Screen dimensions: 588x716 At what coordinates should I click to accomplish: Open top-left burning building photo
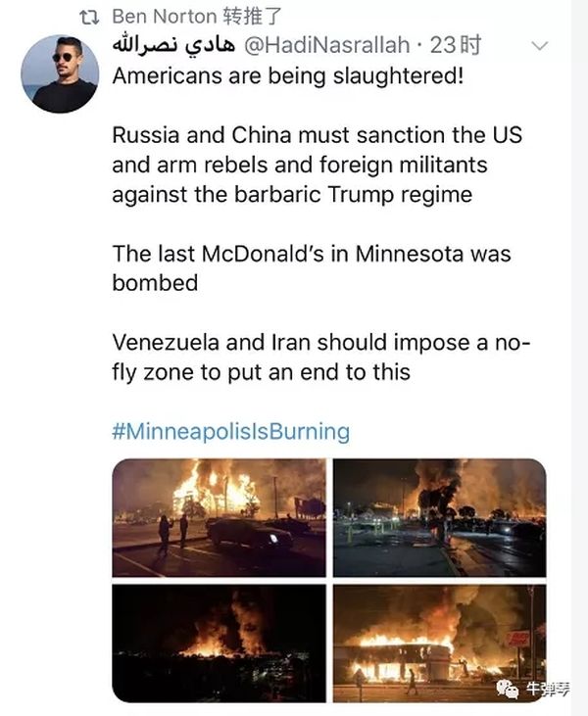(x=219, y=517)
